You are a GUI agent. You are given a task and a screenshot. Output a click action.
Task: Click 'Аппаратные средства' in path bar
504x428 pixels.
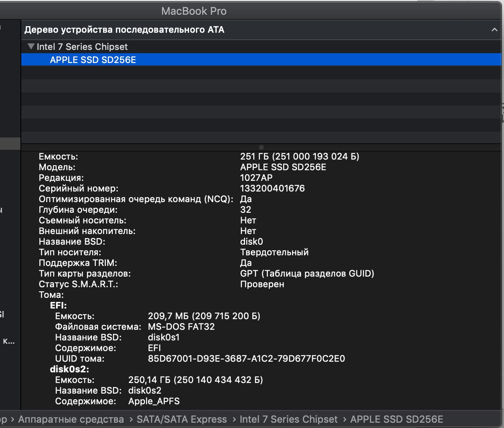[71, 419]
